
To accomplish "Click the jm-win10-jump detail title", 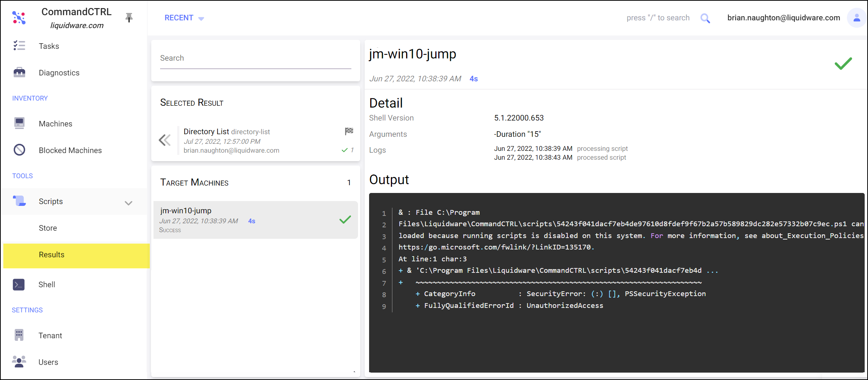I will pyautogui.click(x=412, y=54).
